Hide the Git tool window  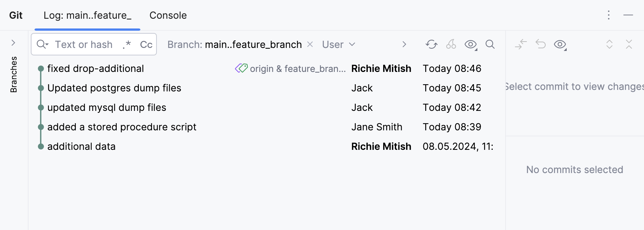[628, 15]
